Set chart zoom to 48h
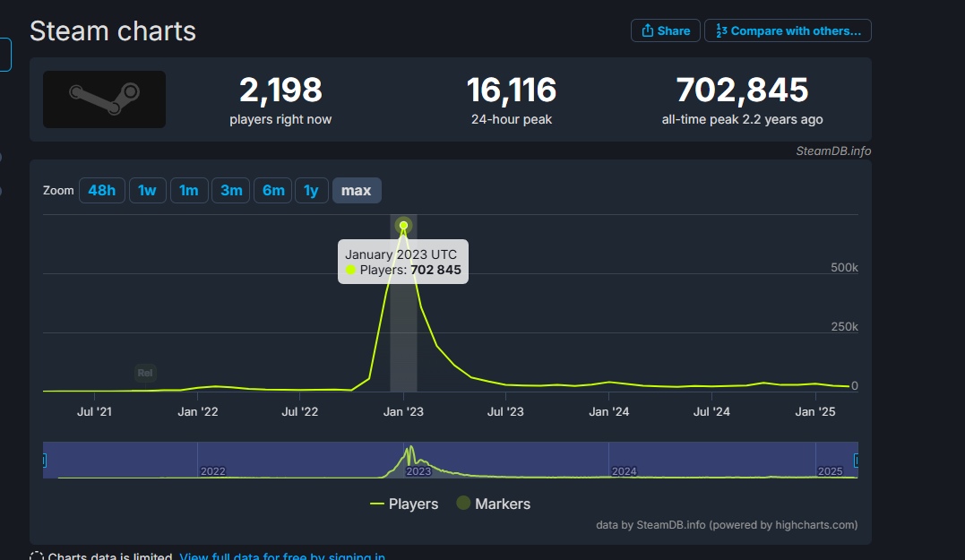 point(102,190)
